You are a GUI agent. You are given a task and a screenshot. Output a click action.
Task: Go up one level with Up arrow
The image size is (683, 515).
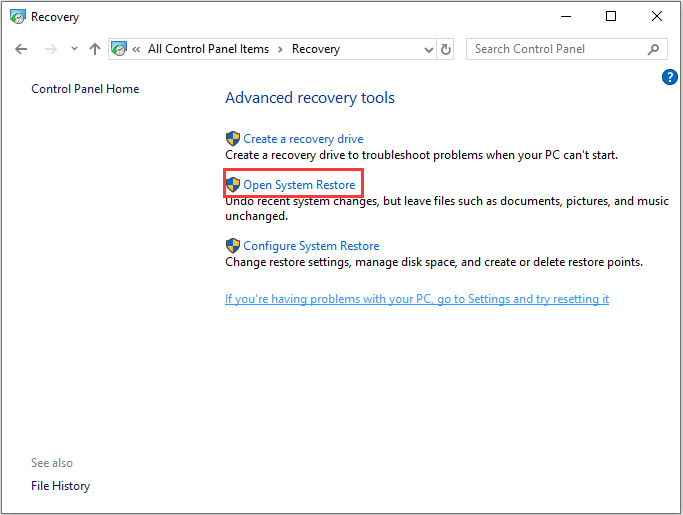[95, 49]
